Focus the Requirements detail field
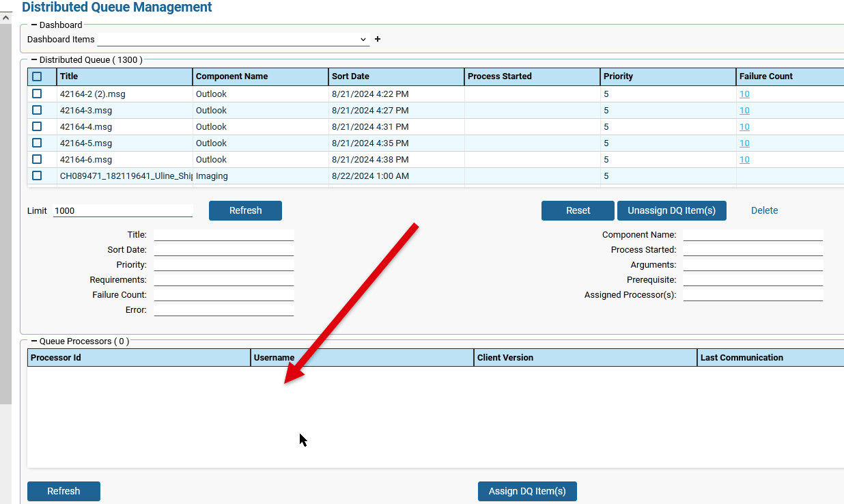This screenshot has height=504, width=844. 224,279
